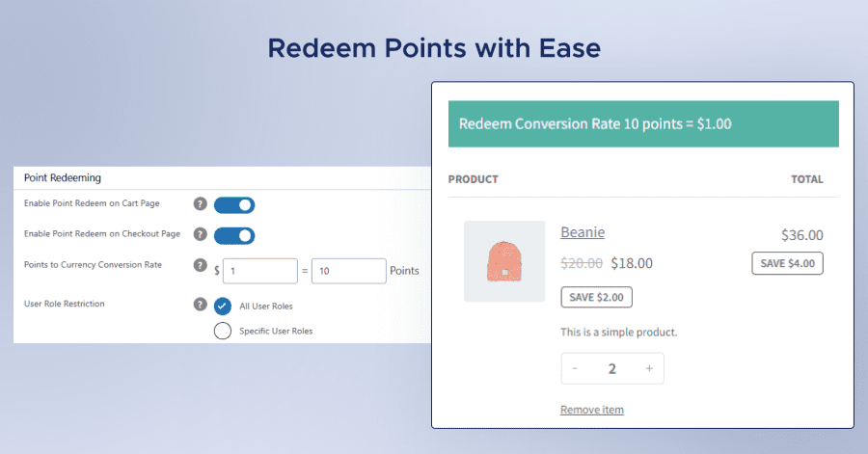Toggle Enable Point Redeem on Cart Page
The height and width of the screenshot is (454, 868).
(234, 204)
